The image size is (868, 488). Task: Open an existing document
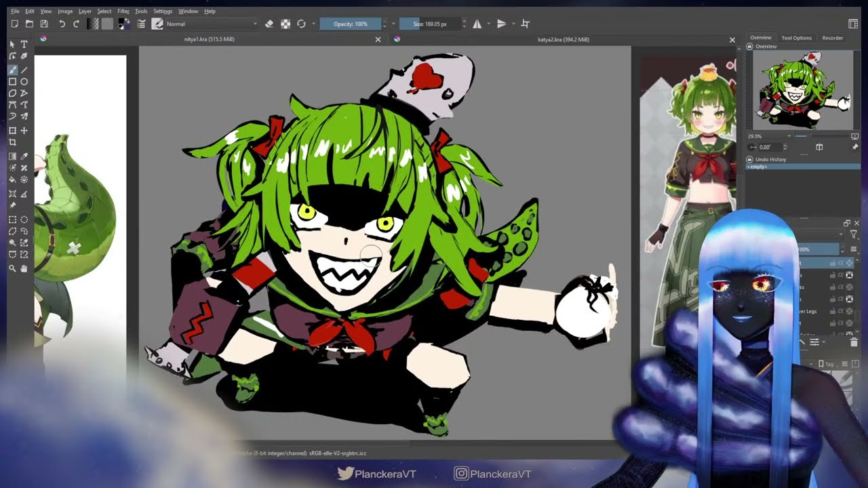tap(29, 24)
